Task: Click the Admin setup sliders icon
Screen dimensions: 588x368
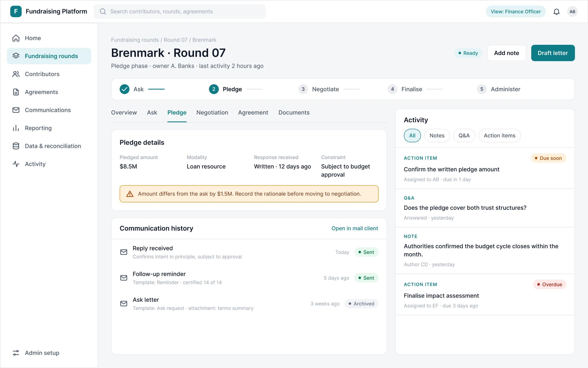Action: [x=16, y=353]
